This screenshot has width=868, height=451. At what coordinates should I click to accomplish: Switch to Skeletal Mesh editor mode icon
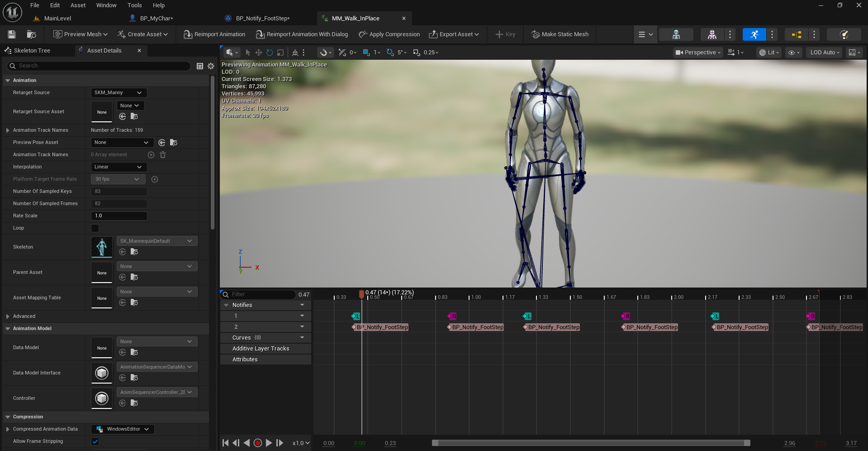click(x=712, y=34)
